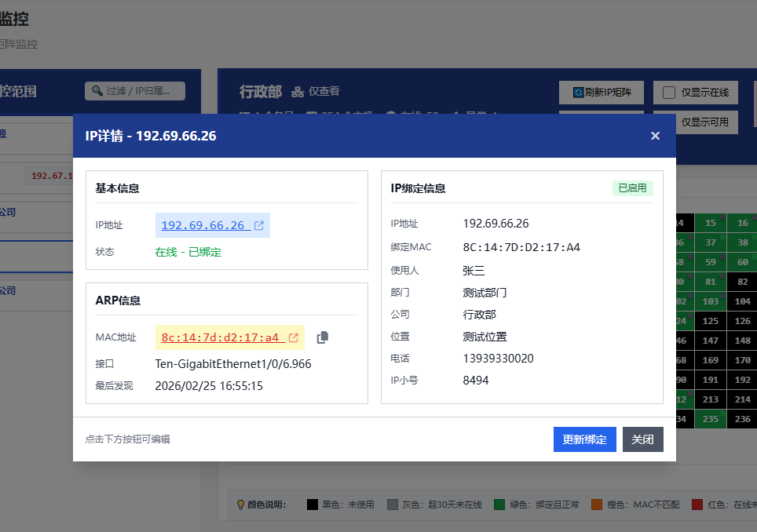Viewport: 757px width, 532px height.
Task: Expand the lower 公司 node in the sidebar
Action: (x=11, y=290)
